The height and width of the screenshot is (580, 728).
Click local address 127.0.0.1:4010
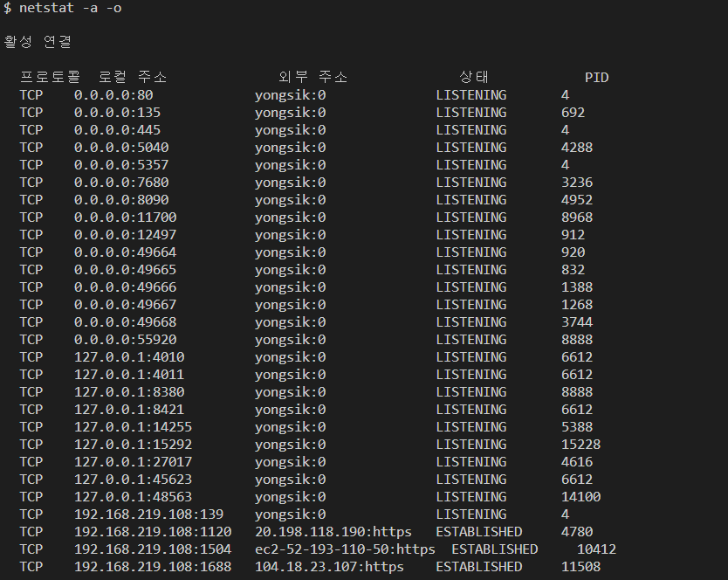tap(129, 357)
